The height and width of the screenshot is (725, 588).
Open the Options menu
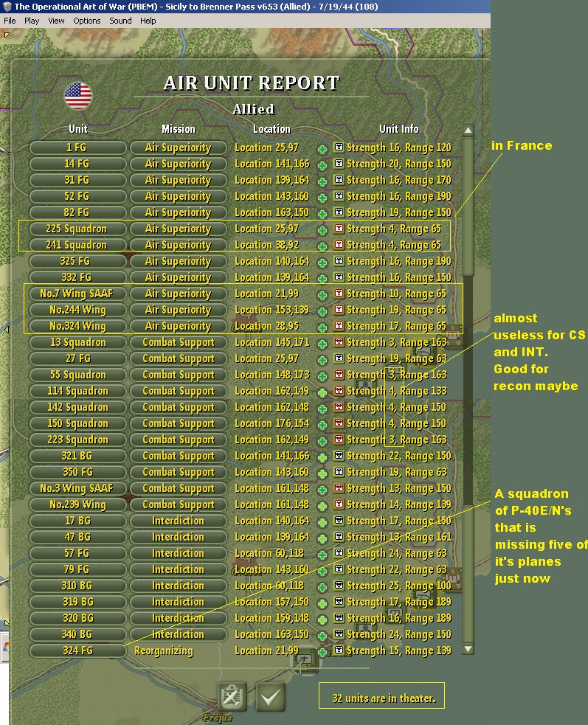(x=86, y=21)
